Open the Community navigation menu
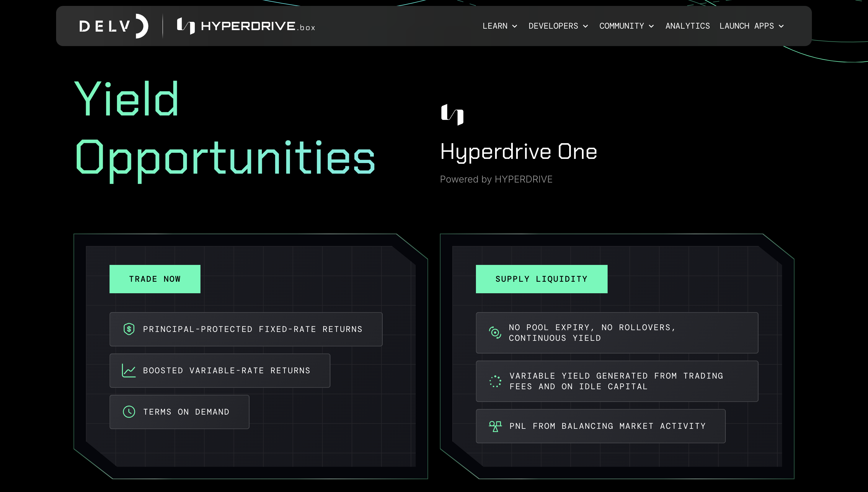This screenshot has height=492, width=868. click(x=627, y=26)
